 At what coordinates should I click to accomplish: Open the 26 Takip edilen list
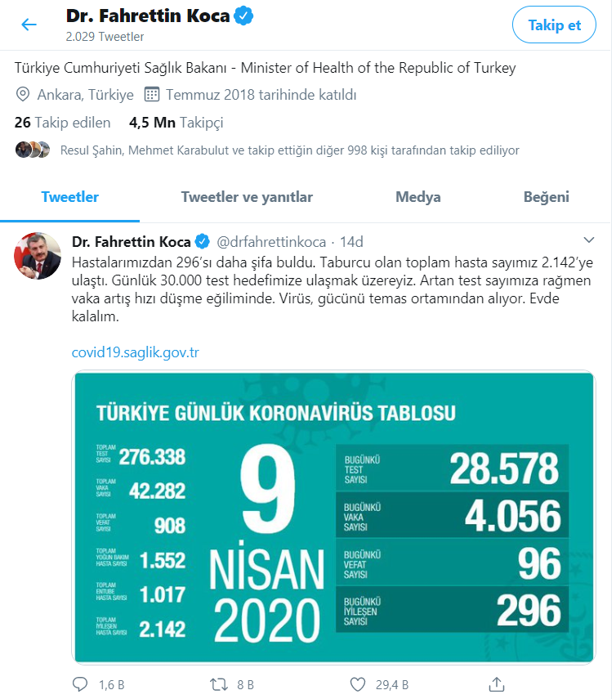62,123
